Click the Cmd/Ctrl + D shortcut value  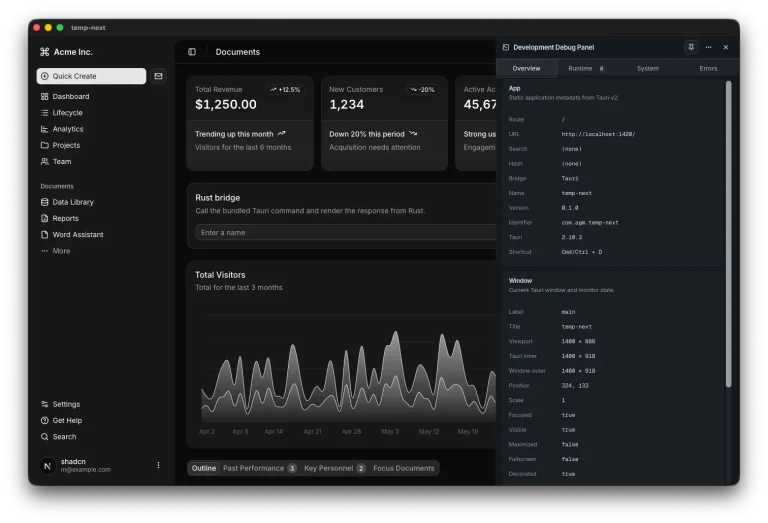[x=581, y=252]
